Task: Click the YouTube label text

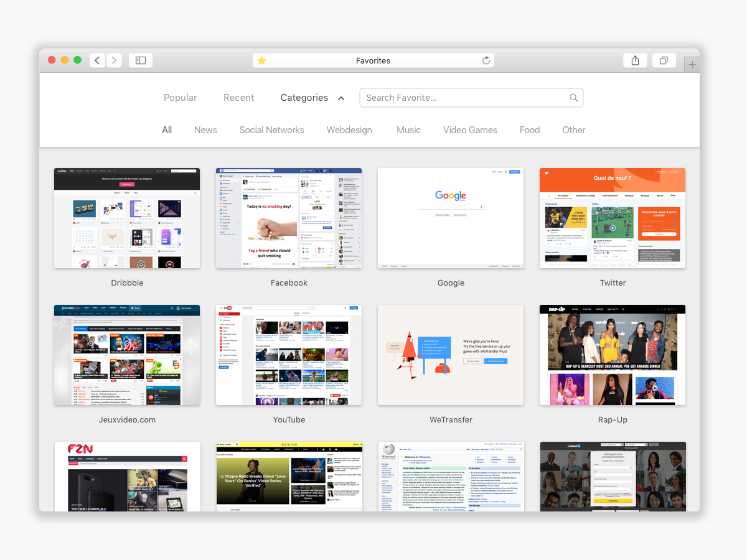Action: pyautogui.click(x=289, y=419)
